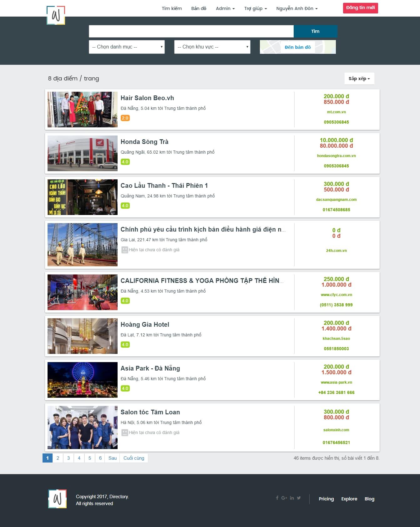Open the Asia Park listing image
Image resolution: width=420 pixels, height=527 pixels.
(83, 380)
